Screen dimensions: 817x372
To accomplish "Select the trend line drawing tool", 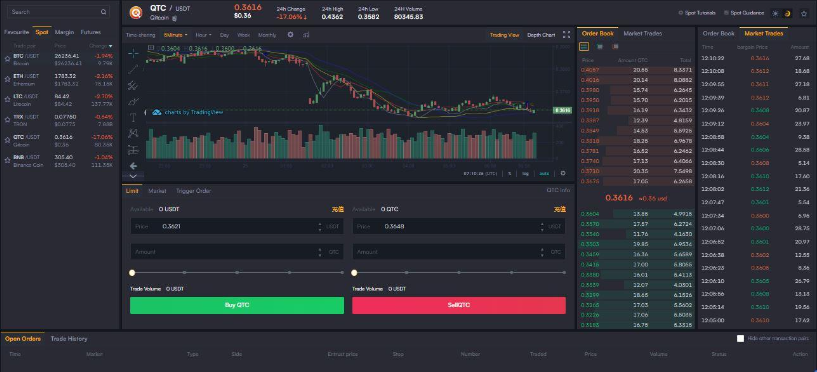I will [x=133, y=69].
